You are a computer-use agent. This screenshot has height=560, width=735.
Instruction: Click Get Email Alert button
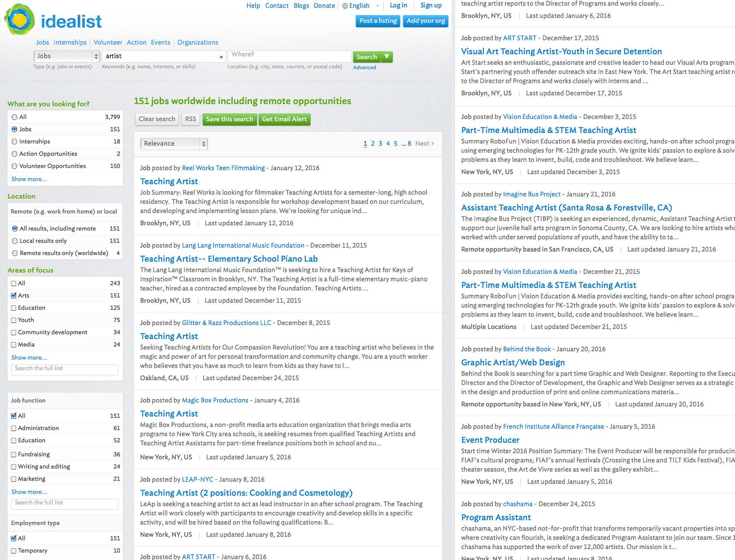click(x=284, y=119)
